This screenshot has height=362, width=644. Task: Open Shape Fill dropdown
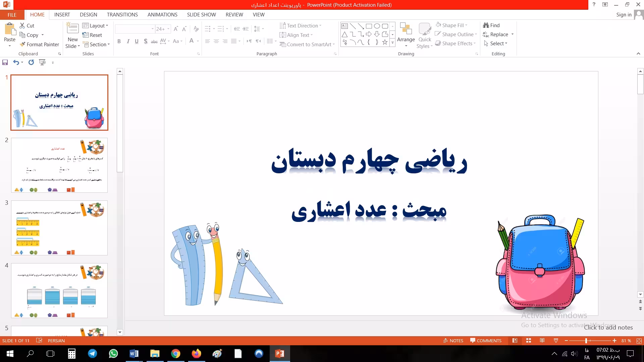point(451,25)
